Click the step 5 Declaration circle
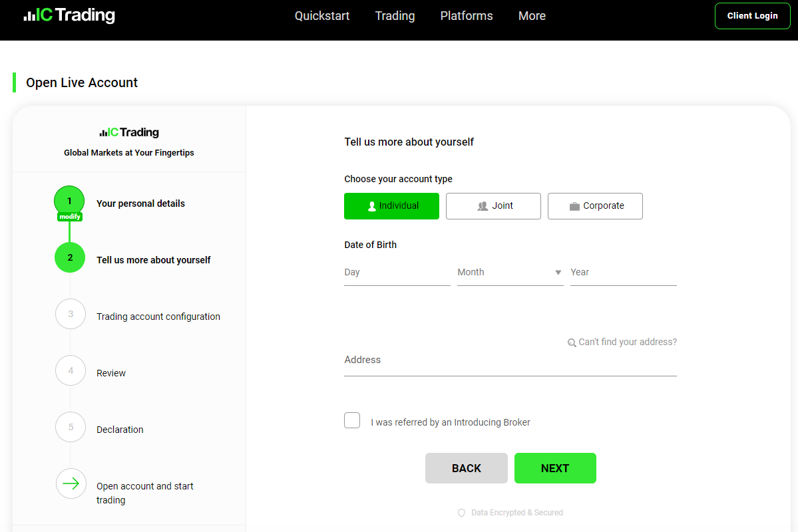 point(71,427)
